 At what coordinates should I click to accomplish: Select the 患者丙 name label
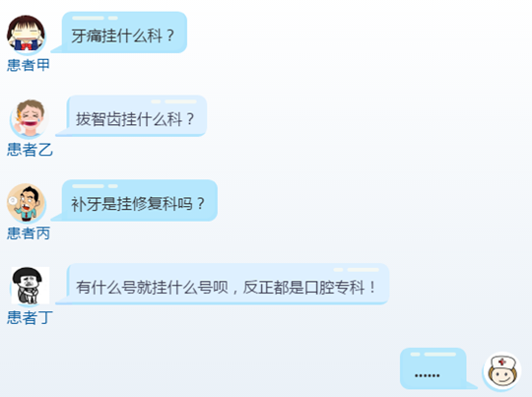[29, 233]
